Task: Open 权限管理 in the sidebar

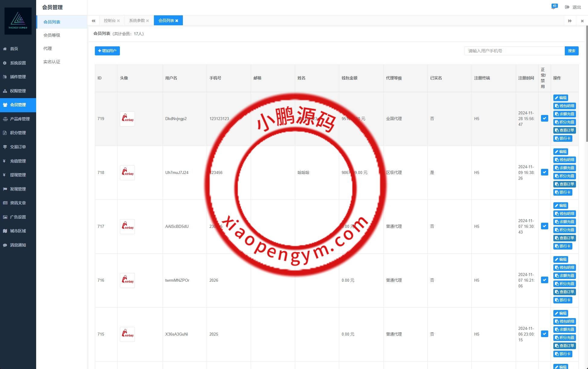Action: 18,91
